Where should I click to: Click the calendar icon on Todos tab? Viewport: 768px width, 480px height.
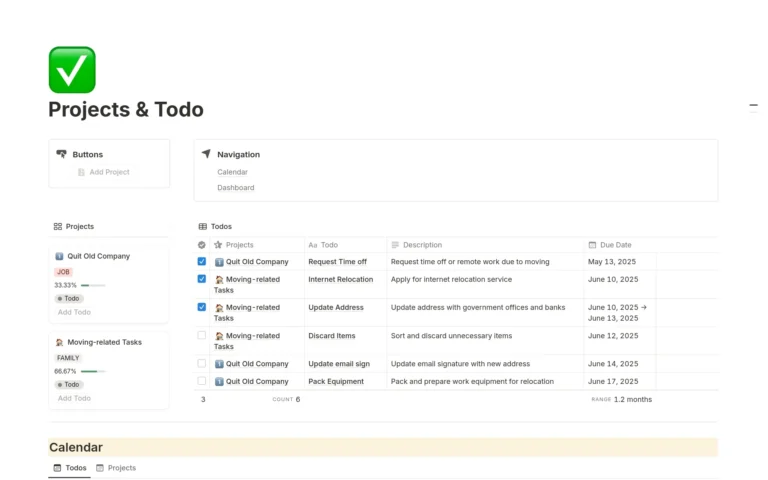click(57, 468)
